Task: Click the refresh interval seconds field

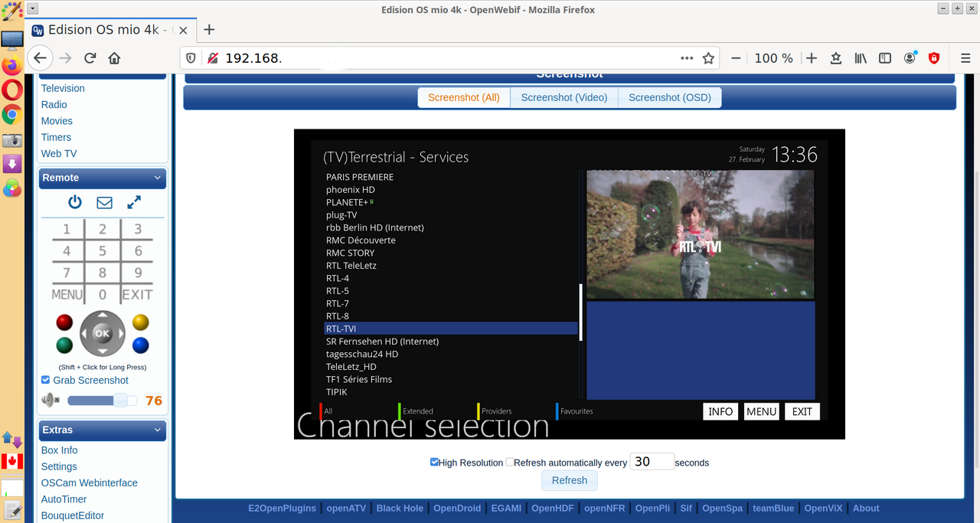Action: coord(652,462)
